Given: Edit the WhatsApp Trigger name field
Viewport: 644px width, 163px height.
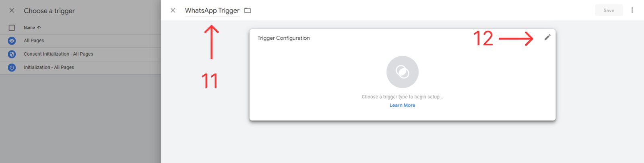Looking at the screenshot, I should pos(212,10).
